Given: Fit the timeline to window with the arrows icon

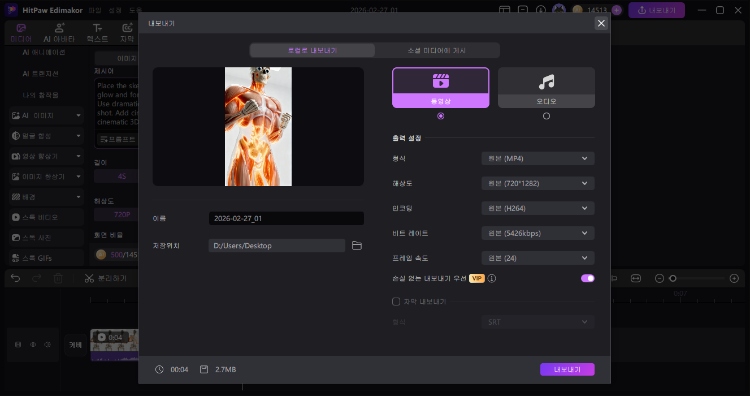Looking at the screenshot, I should [636, 278].
